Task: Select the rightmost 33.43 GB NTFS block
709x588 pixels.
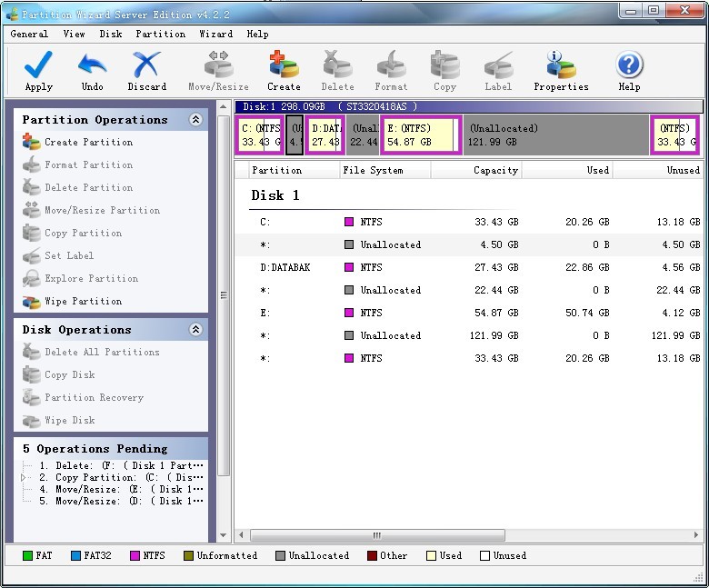Action: tap(675, 135)
